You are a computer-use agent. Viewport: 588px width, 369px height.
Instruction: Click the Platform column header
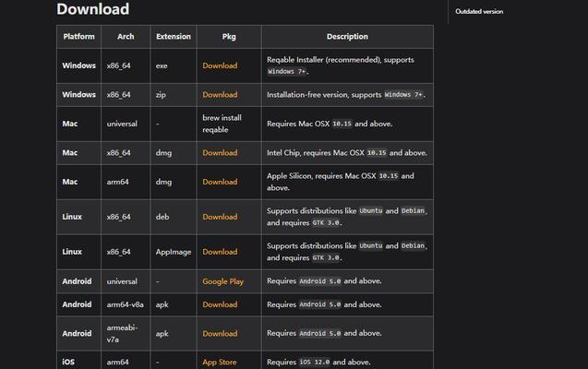[x=78, y=37]
